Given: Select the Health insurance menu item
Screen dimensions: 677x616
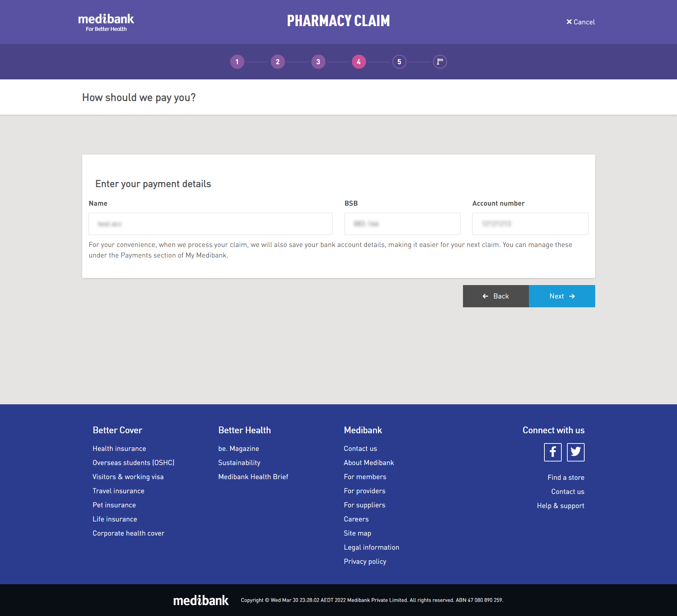Looking at the screenshot, I should (120, 448).
